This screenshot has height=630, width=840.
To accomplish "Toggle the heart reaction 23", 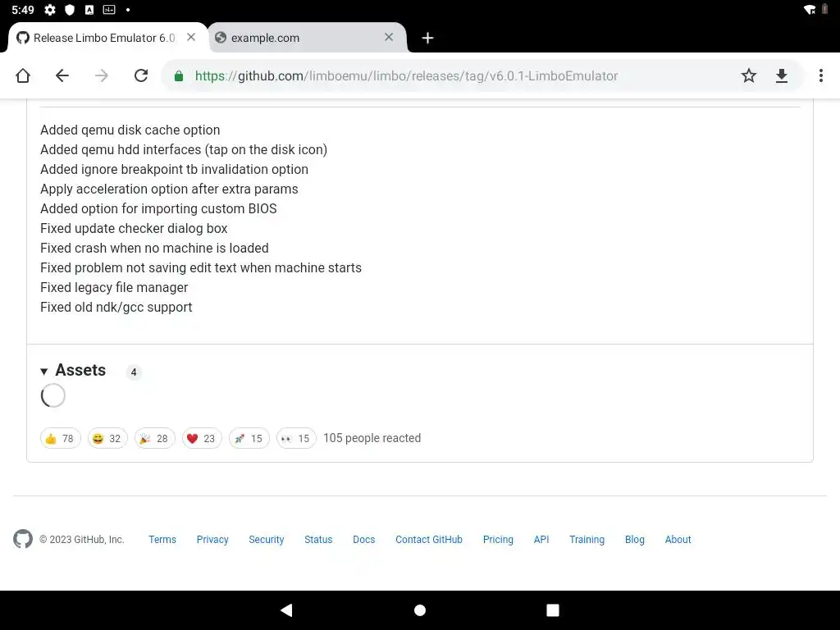I will (202, 438).
